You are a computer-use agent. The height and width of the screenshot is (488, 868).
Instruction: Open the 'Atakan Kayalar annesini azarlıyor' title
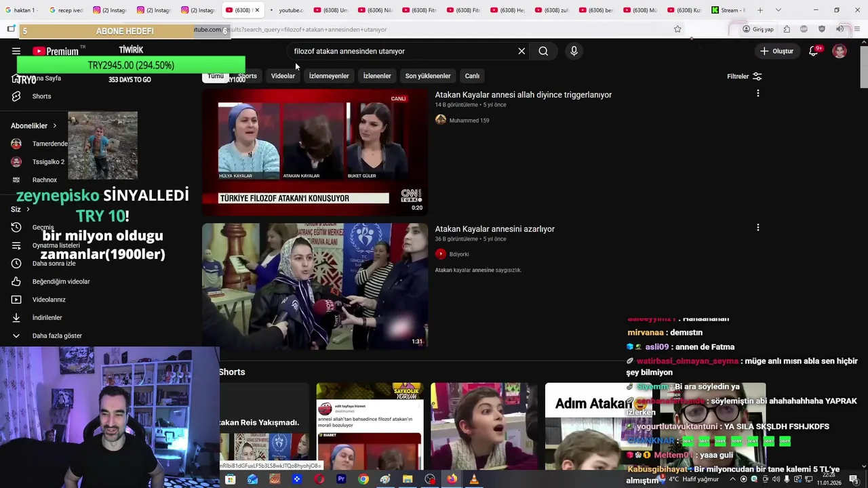[x=494, y=229]
